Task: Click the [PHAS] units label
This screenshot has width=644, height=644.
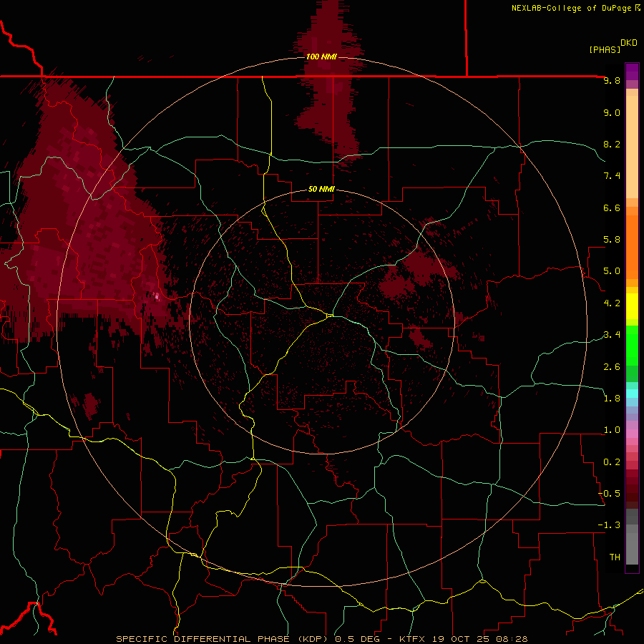Action: tap(605, 49)
